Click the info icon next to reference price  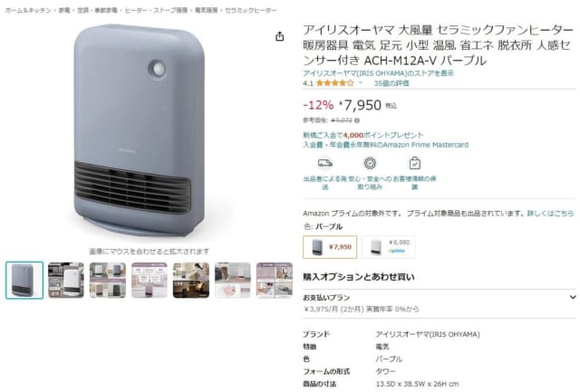pos(356,120)
